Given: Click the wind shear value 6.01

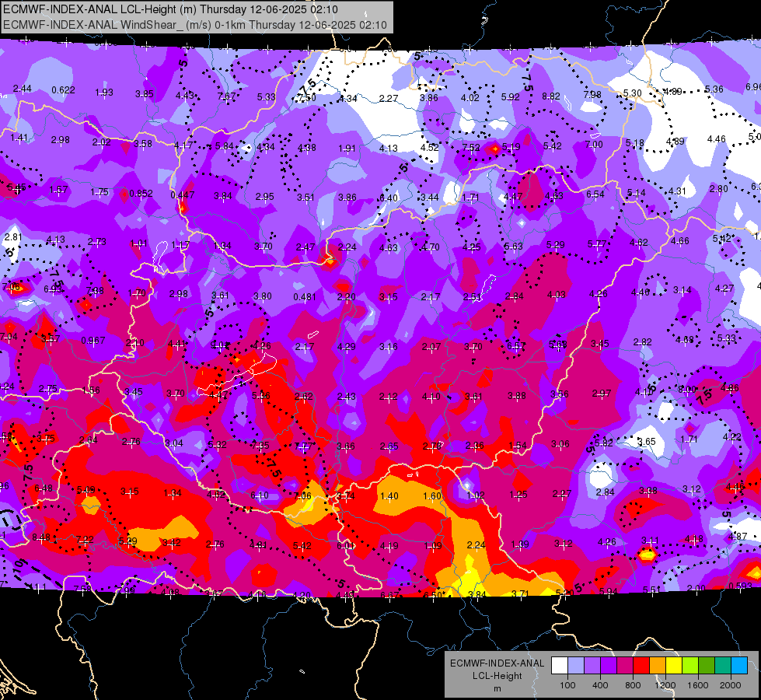Looking at the screenshot, I should tap(346, 545).
